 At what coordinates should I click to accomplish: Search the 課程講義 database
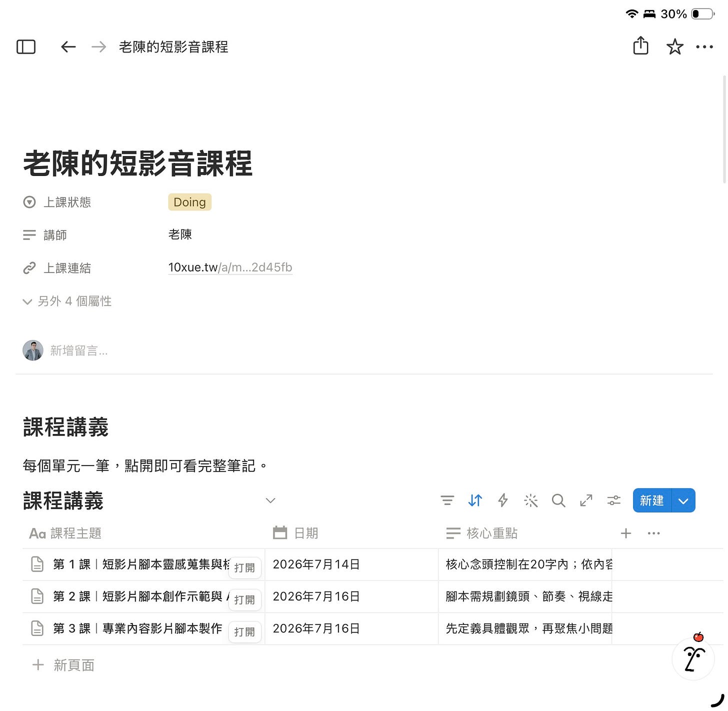tap(558, 500)
